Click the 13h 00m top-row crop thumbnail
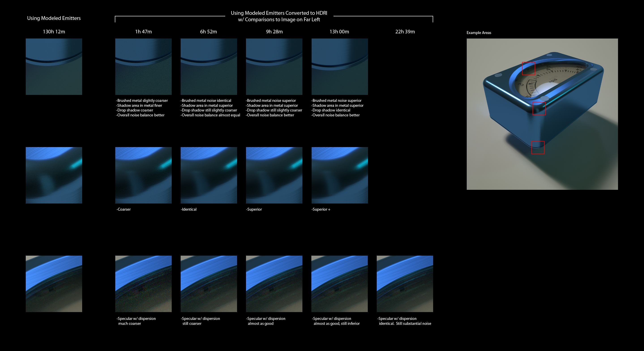 tap(340, 66)
